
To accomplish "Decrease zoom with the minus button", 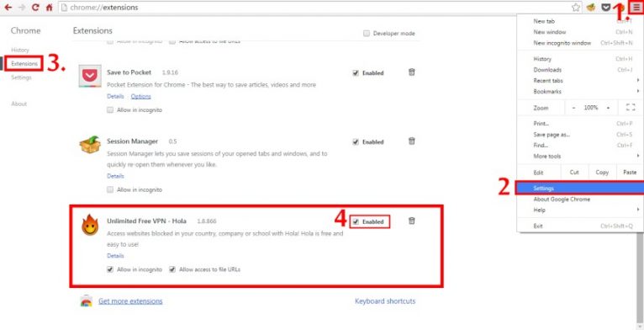I will click(573, 108).
